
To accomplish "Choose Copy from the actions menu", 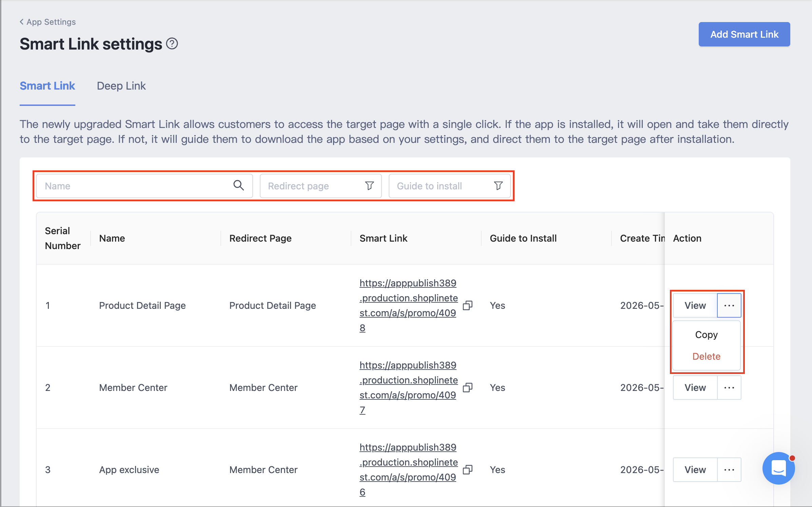I will 707,335.
